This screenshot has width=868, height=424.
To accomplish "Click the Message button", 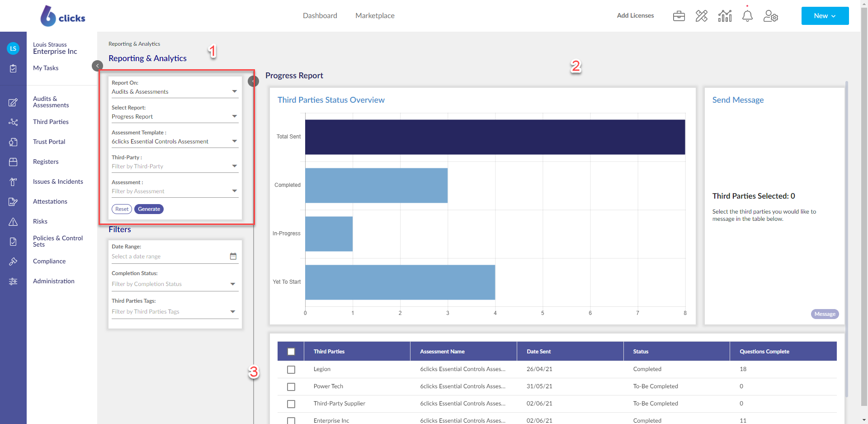I will coord(825,314).
